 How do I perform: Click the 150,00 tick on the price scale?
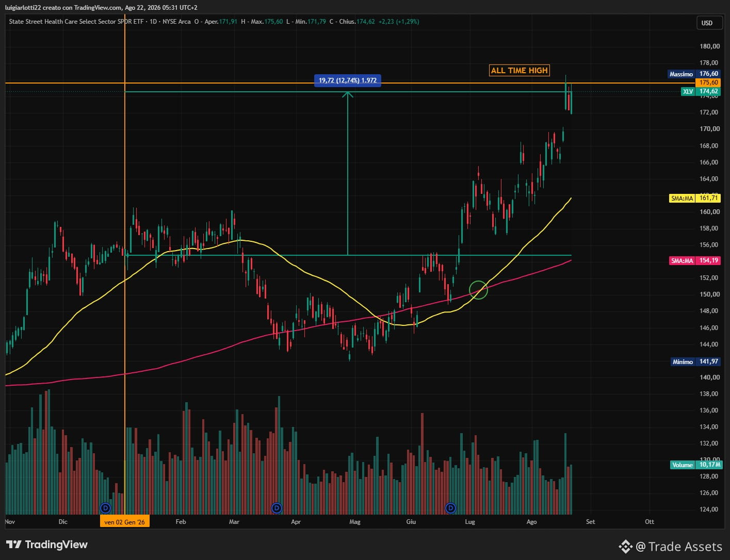coord(709,294)
